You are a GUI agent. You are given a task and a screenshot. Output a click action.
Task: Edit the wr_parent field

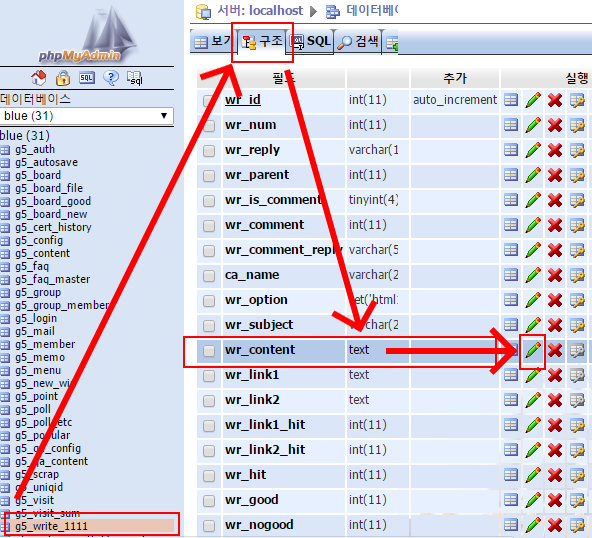tap(532, 176)
